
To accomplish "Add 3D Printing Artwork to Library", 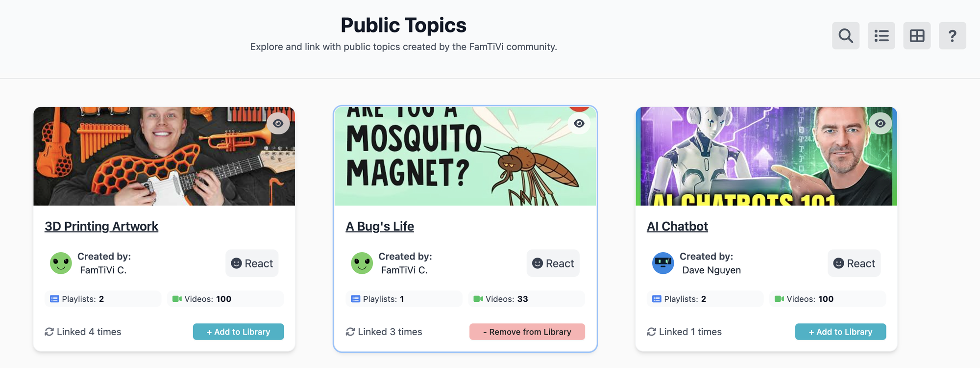I will 238,332.
